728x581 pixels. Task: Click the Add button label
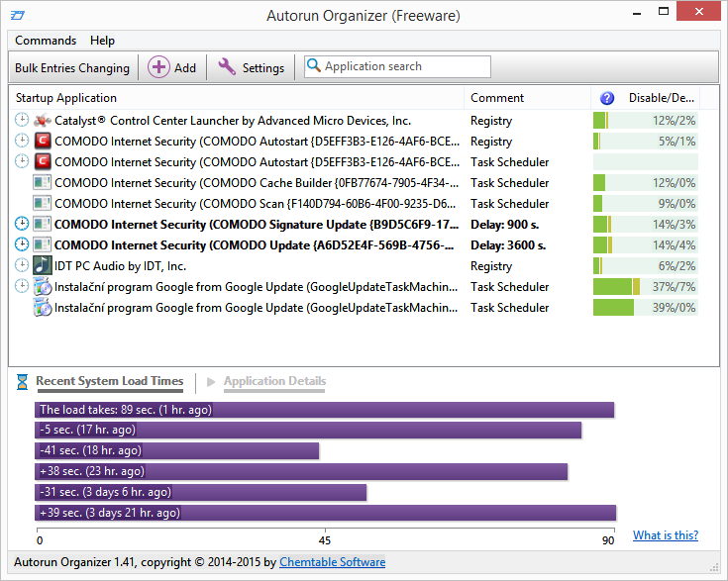coord(185,67)
